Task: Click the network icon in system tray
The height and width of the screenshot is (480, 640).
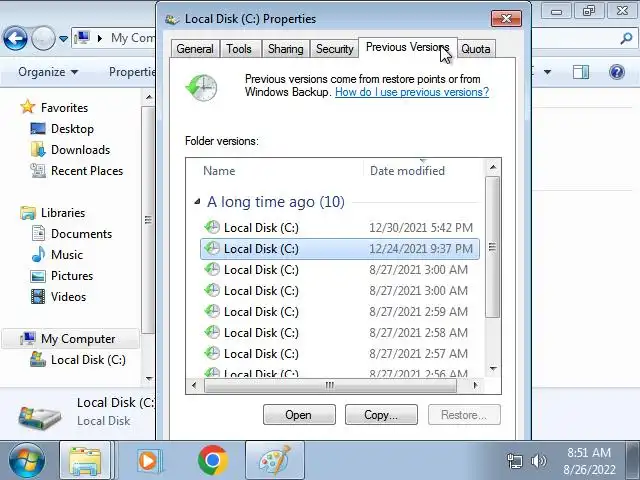Action: (x=514, y=461)
